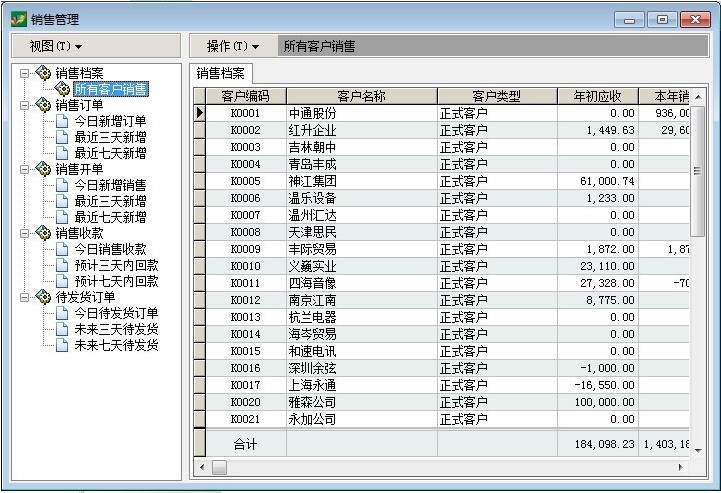Collapse the 销售订单 tree node
721x493 pixels.
coord(24,105)
